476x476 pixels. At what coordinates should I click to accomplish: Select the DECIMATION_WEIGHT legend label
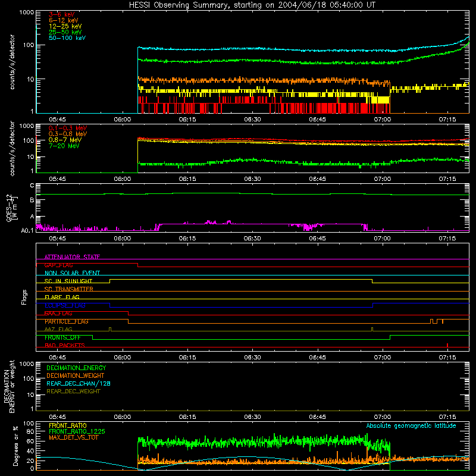76,375
